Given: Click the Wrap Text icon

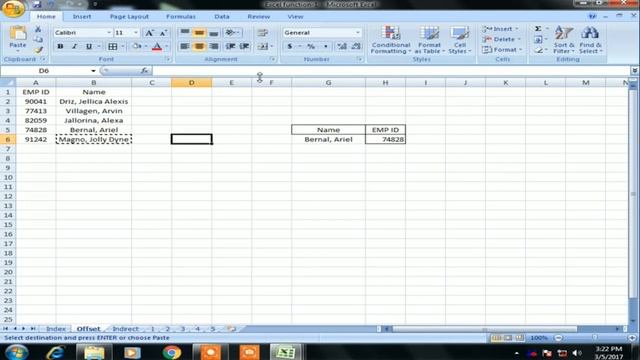Looking at the screenshot, I should pyautogui.click(x=262, y=33).
